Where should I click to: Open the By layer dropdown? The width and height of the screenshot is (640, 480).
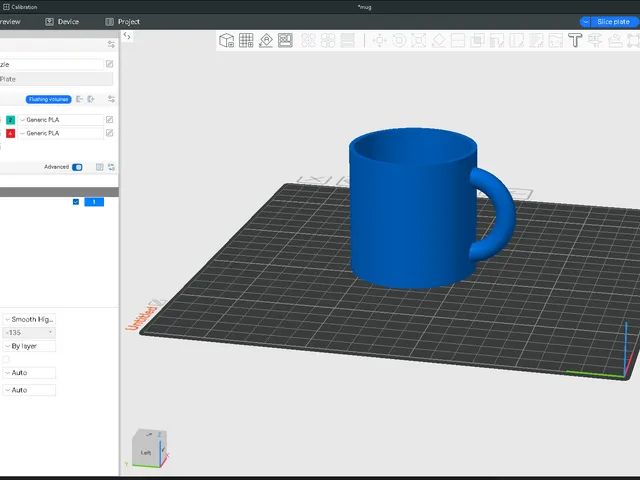pos(29,346)
